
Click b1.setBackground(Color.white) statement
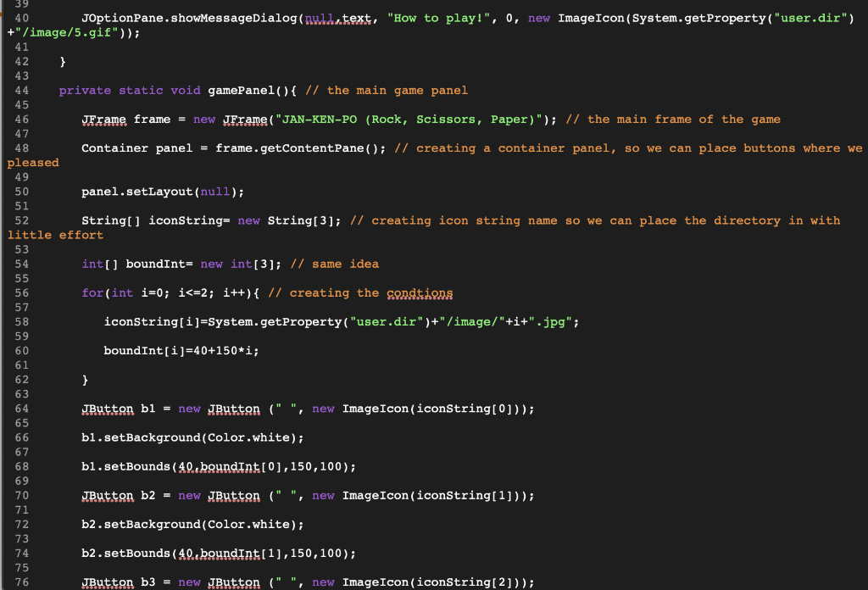[192, 437]
